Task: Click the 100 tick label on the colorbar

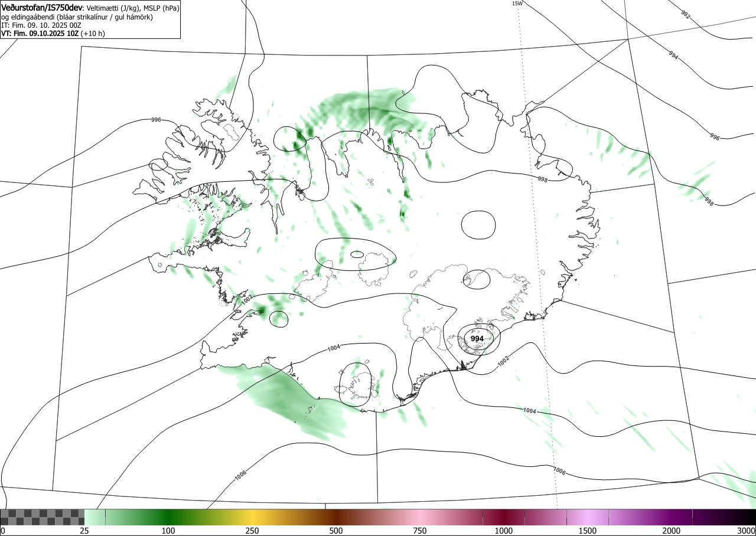Action: 168,531
